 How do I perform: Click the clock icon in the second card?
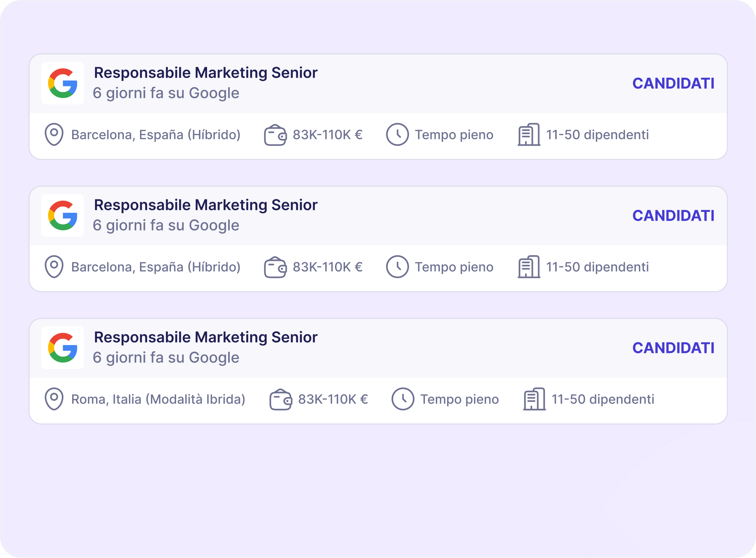[x=397, y=267]
